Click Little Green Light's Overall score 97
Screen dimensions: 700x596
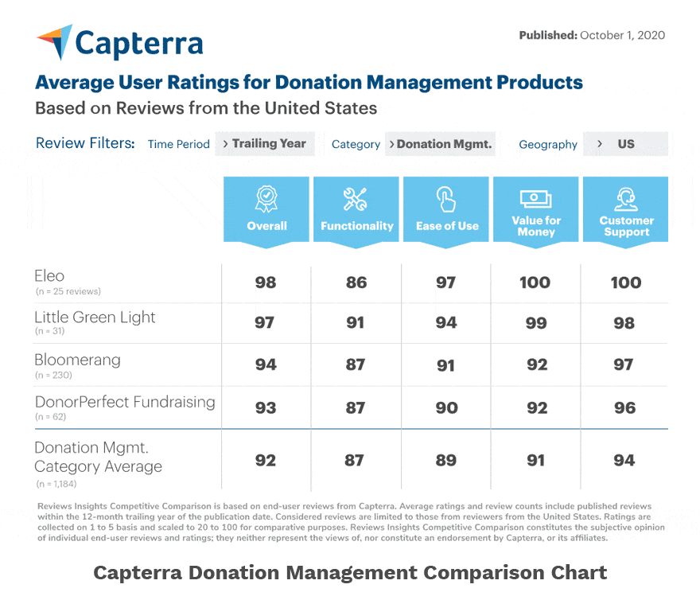264,323
